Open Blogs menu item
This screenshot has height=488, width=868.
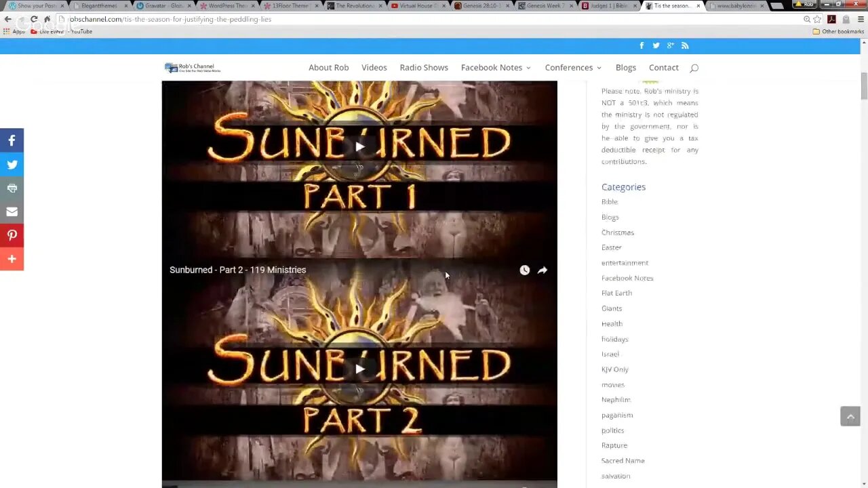(x=626, y=68)
